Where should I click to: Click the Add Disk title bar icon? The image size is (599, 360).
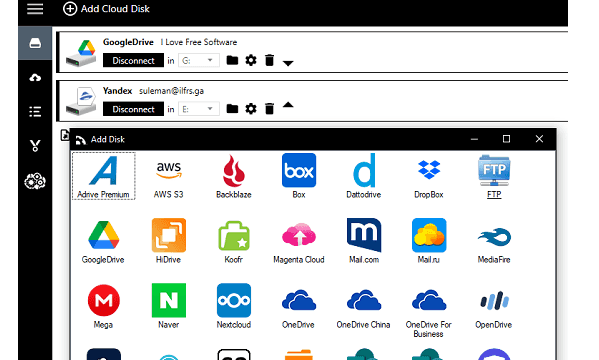(81, 140)
